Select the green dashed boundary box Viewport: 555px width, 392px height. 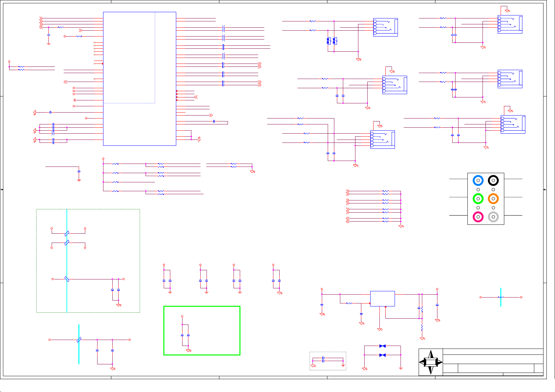[x=88, y=261]
